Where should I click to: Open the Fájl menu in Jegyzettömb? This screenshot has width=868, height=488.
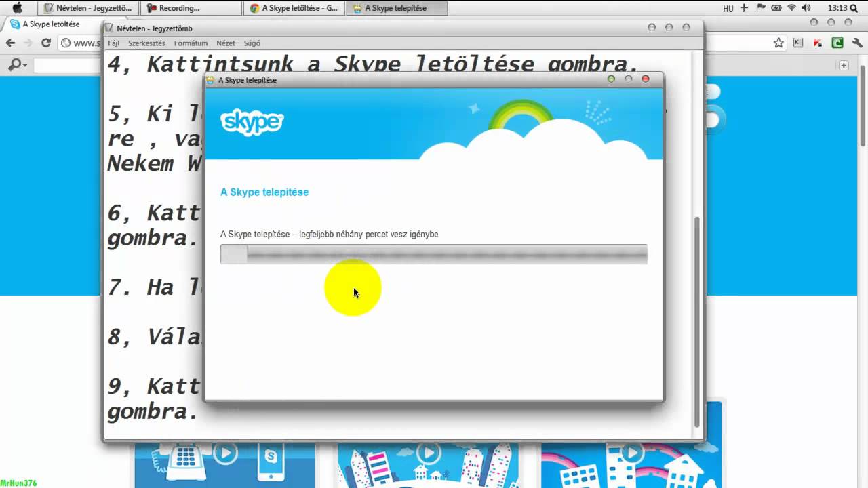pyautogui.click(x=113, y=43)
